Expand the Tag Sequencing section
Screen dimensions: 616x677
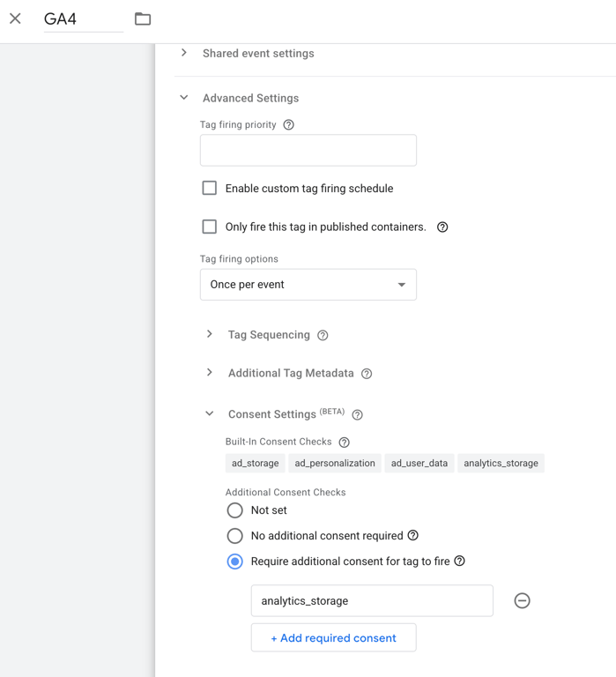tap(210, 334)
